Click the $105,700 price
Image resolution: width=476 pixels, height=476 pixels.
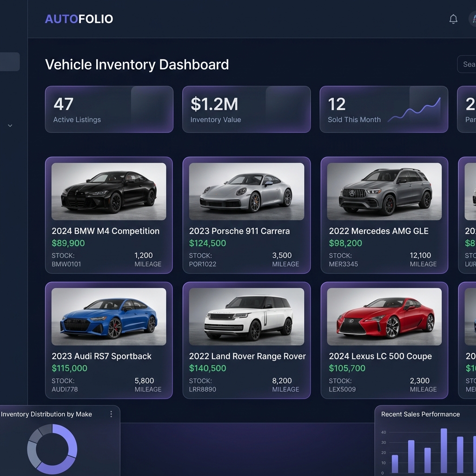coord(347,368)
